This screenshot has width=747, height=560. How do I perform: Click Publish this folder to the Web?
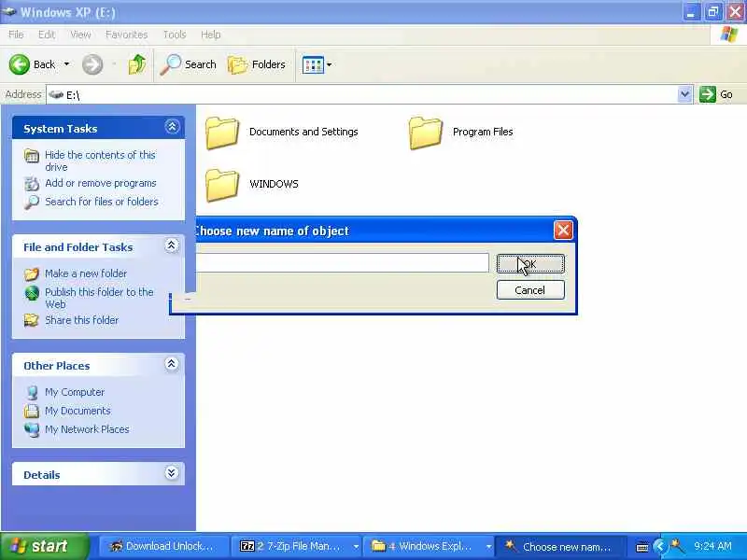[x=99, y=298]
